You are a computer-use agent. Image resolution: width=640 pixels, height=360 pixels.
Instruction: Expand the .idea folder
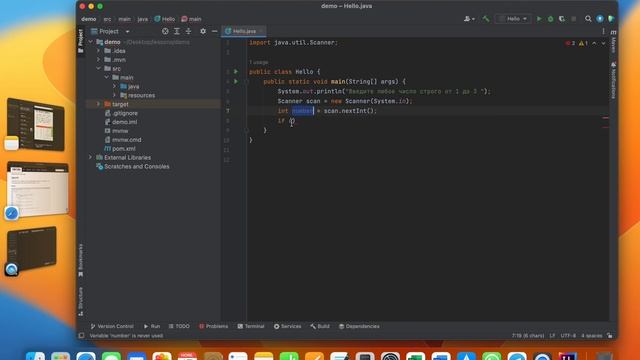tap(98, 51)
